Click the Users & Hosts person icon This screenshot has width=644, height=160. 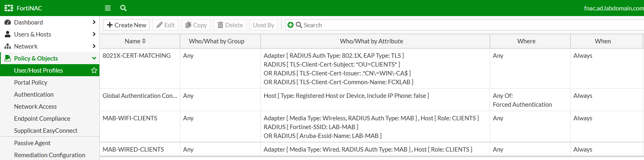coord(8,34)
